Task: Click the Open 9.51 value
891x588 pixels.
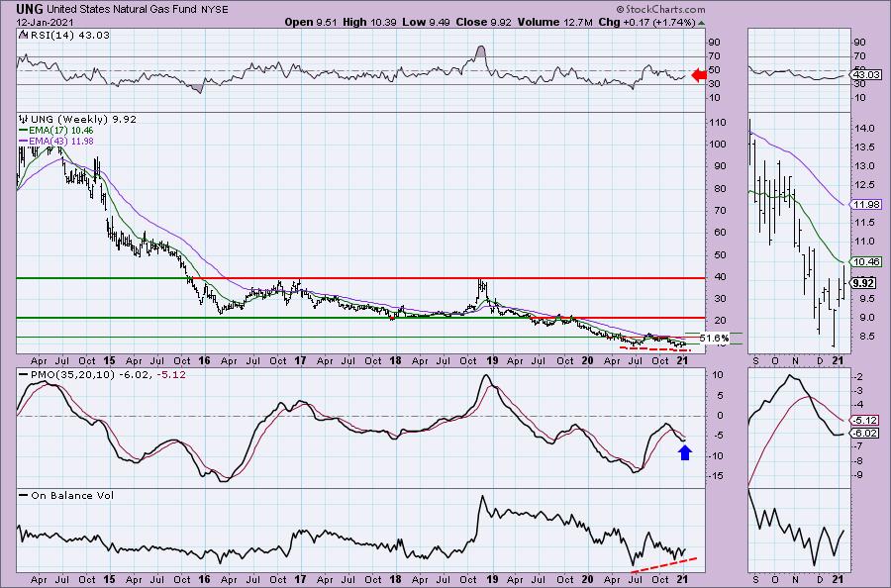Action: [x=312, y=22]
